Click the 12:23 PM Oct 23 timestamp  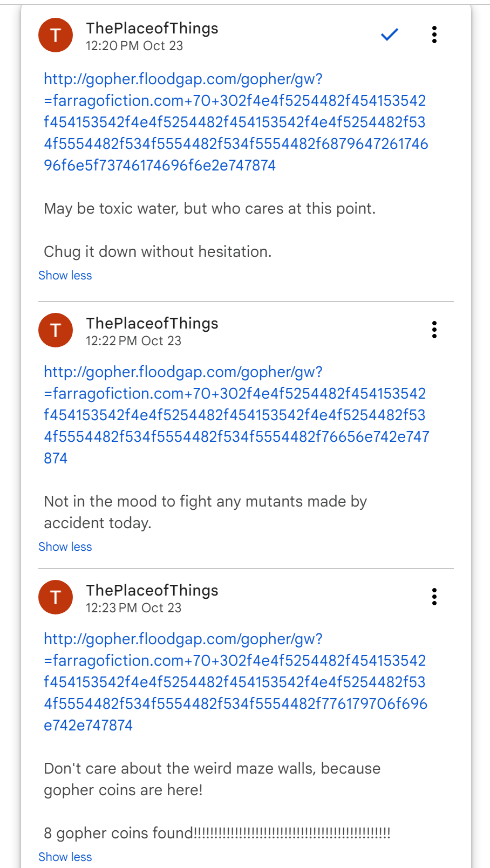pos(133,608)
